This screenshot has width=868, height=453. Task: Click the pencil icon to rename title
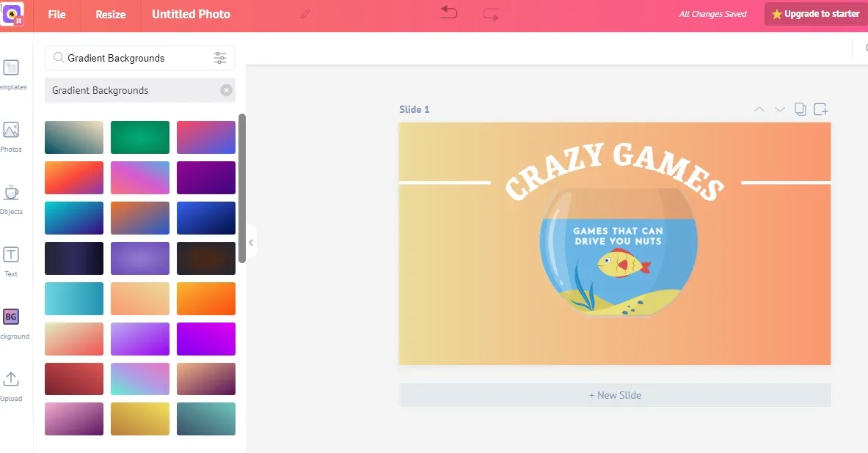point(305,14)
